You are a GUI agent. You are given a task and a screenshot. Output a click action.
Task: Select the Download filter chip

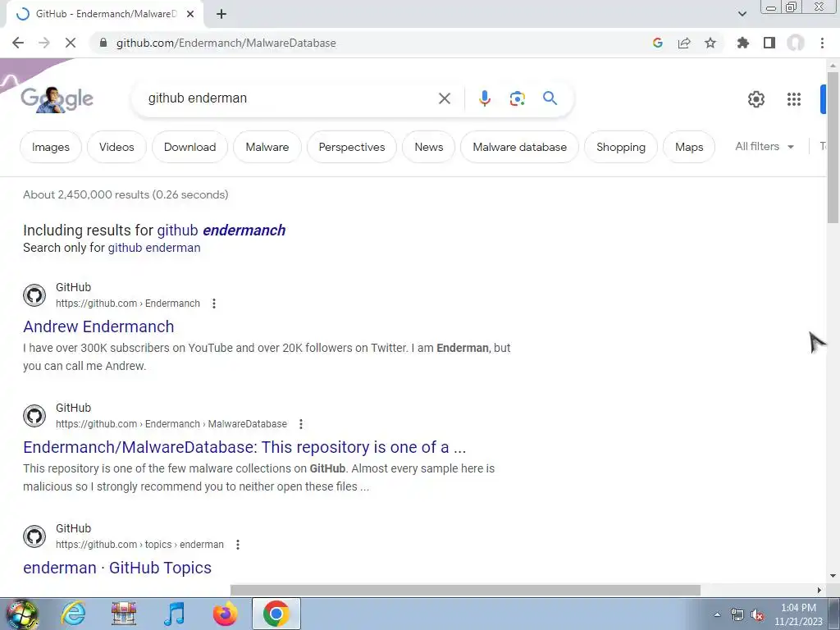[x=189, y=147]
